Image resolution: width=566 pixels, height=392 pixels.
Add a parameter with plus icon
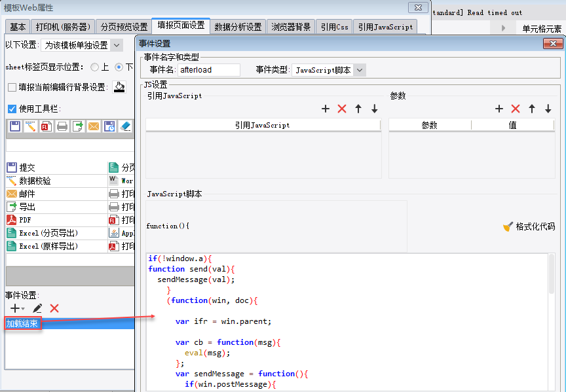(499, 109)
